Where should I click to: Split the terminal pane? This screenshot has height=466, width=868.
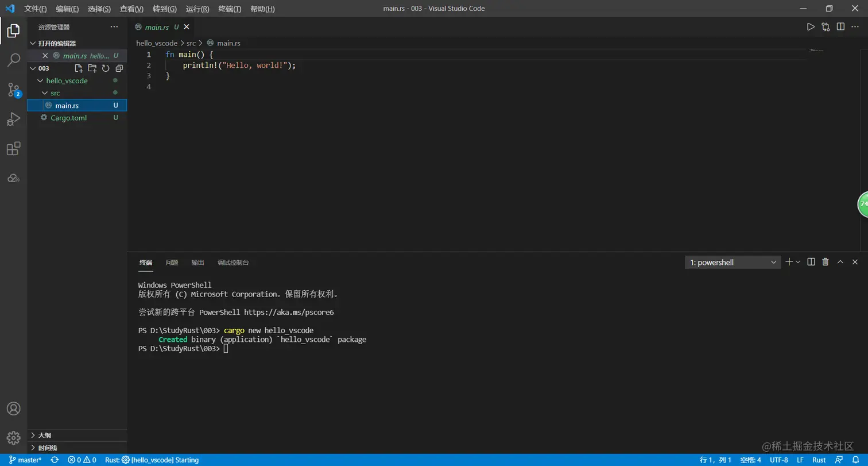point(811,261)
